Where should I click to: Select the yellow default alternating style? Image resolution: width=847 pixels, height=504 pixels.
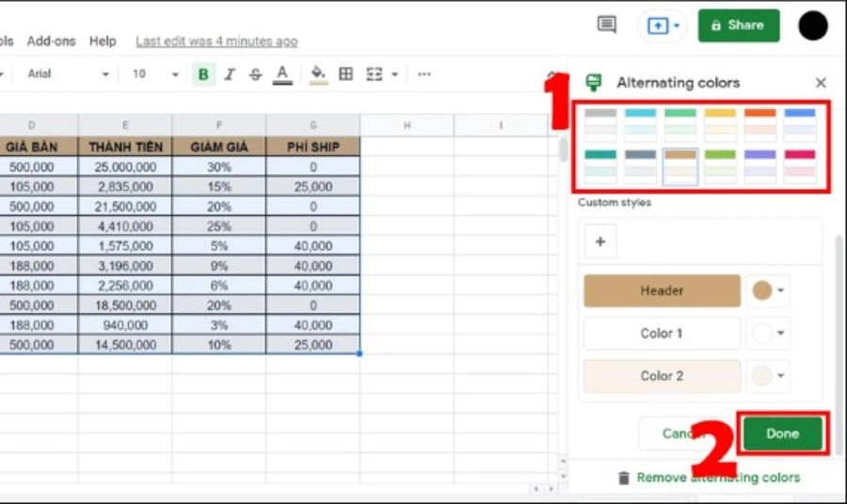click(x=720, y=125)
